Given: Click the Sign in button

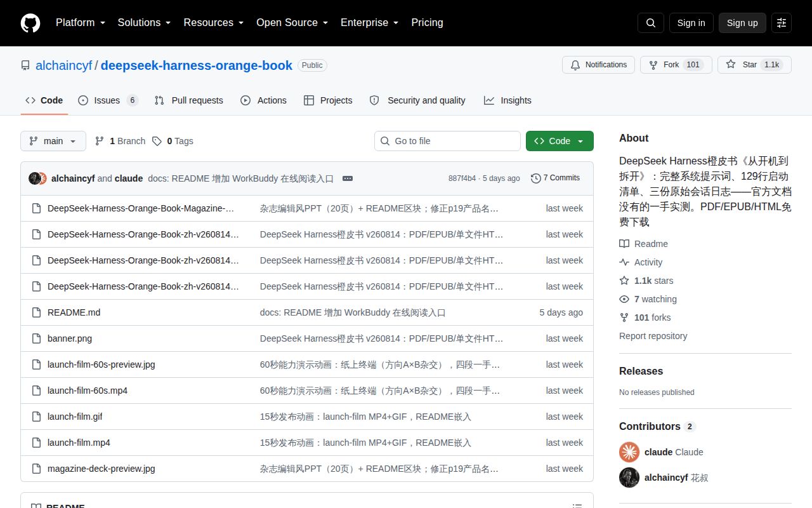Looking at the screenshot, I should [691, 23].
